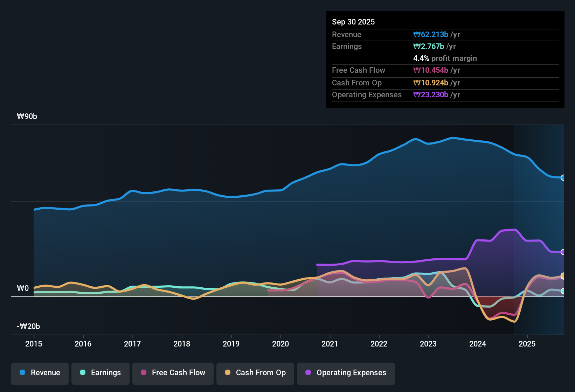Click the blue Revenue legend dot icon

pyautogui.click(x=22, y=373)
